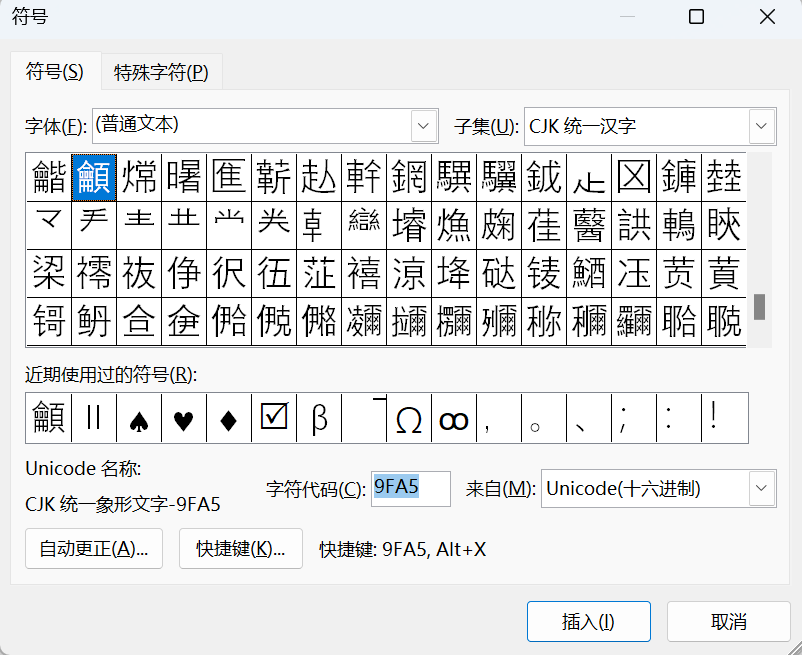Click the arrow on the 子集 dropdown
802x655 pixels.
pyautogui.click(x=761, y=126)
